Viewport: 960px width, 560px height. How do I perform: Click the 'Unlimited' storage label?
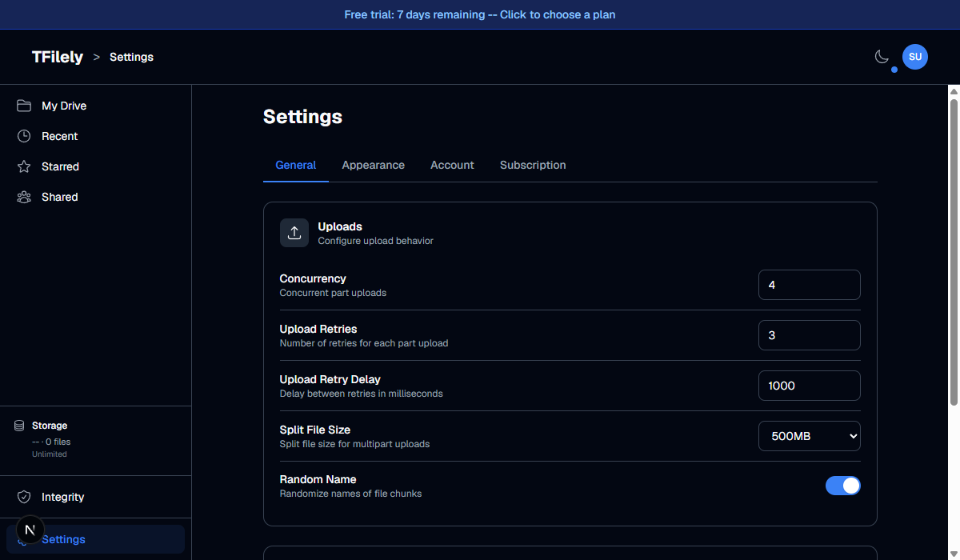(x=50, y=454)
